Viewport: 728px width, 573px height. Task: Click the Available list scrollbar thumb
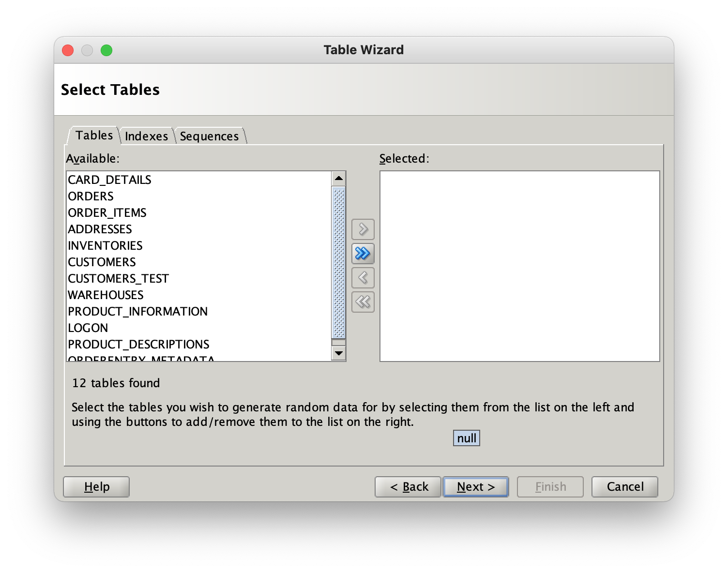[x=338, y=263]
